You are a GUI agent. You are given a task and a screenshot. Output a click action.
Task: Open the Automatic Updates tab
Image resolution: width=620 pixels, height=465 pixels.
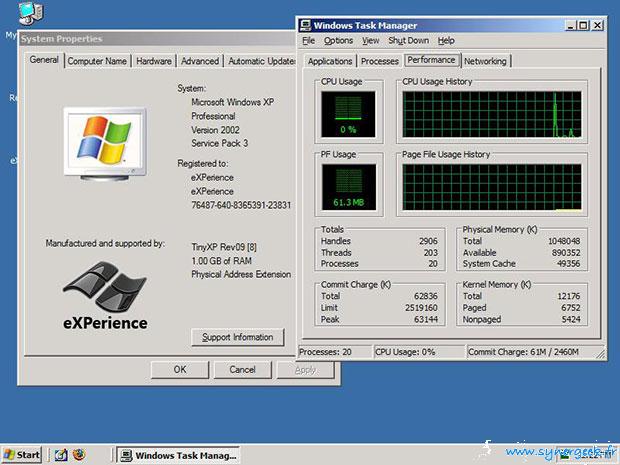coord(261,61)
